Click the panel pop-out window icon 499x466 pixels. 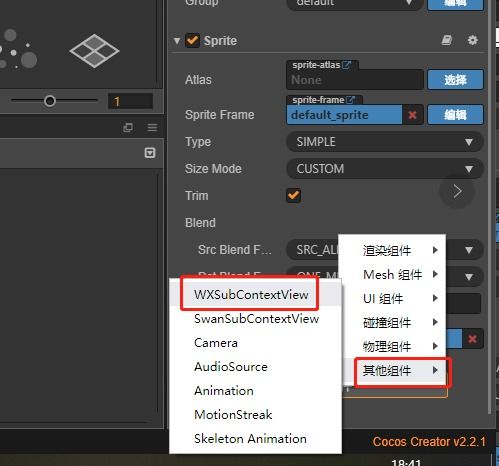(128, 127)
